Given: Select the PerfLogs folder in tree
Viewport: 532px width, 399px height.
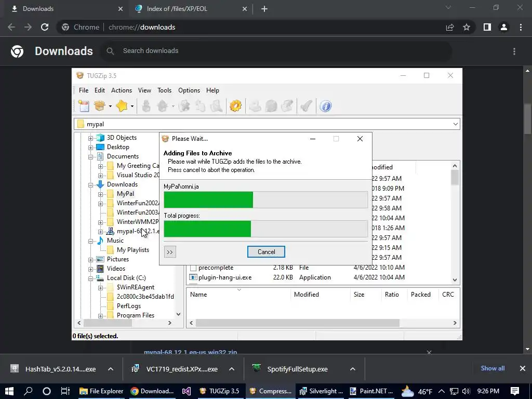Looking at the screenshot, I should tap(129, 305).
